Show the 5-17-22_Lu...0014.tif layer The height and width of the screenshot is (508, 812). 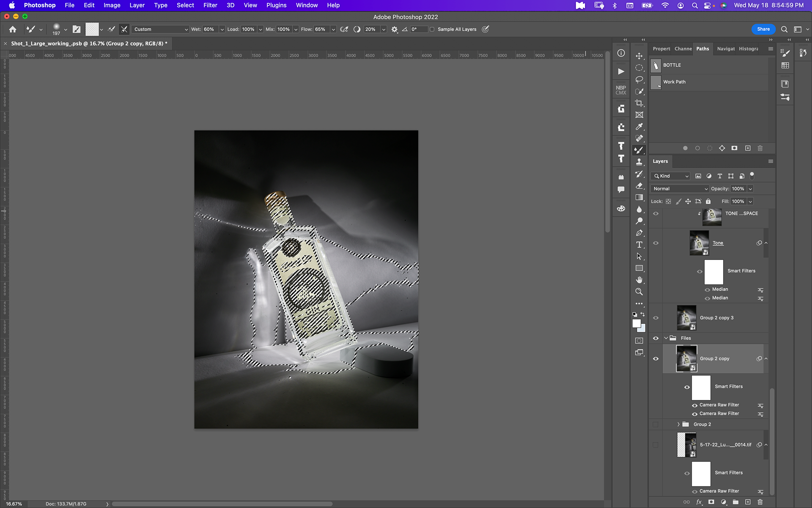point(656,445)
